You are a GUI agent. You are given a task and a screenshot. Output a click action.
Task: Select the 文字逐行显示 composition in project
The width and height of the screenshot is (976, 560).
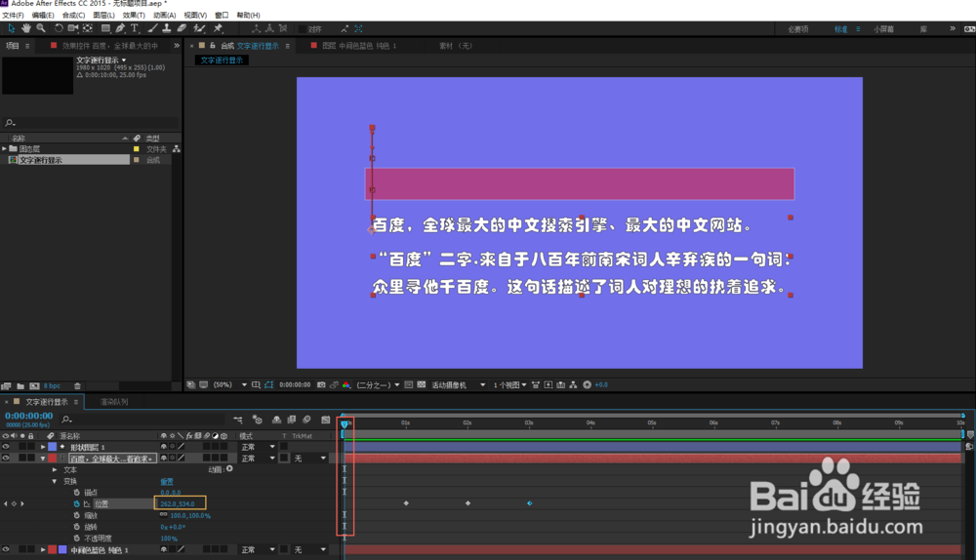pos(40,160)
